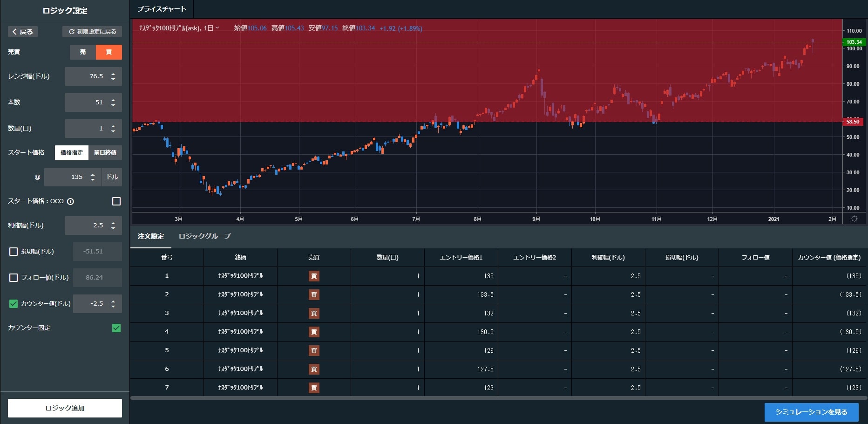
Task: Click the chart settings gear icon
Action: (x=854, y=219)
